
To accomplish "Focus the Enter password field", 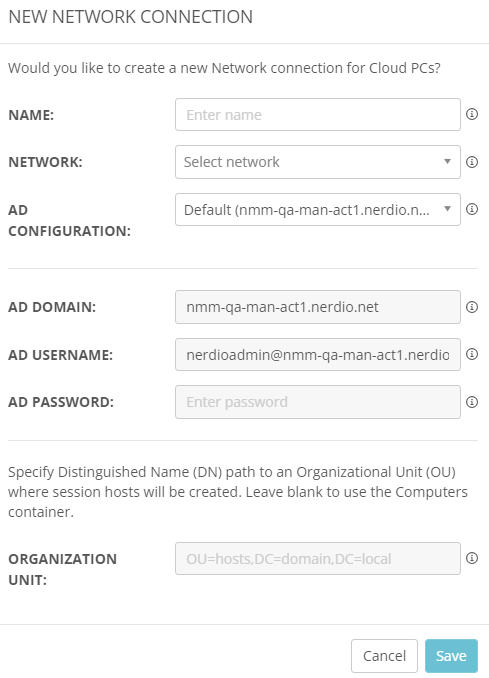I will point(318,402).
